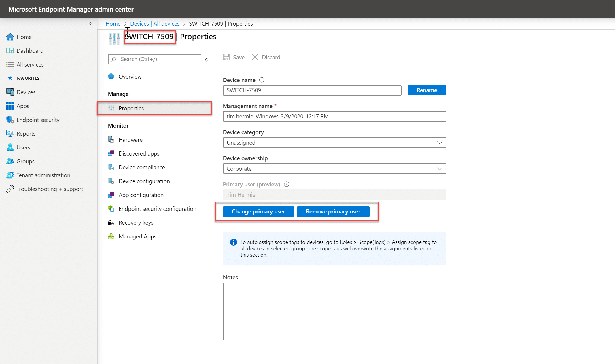Screen dimensions: 615x364
Task: Open the Groups people icon
Action: pos(10,161)
